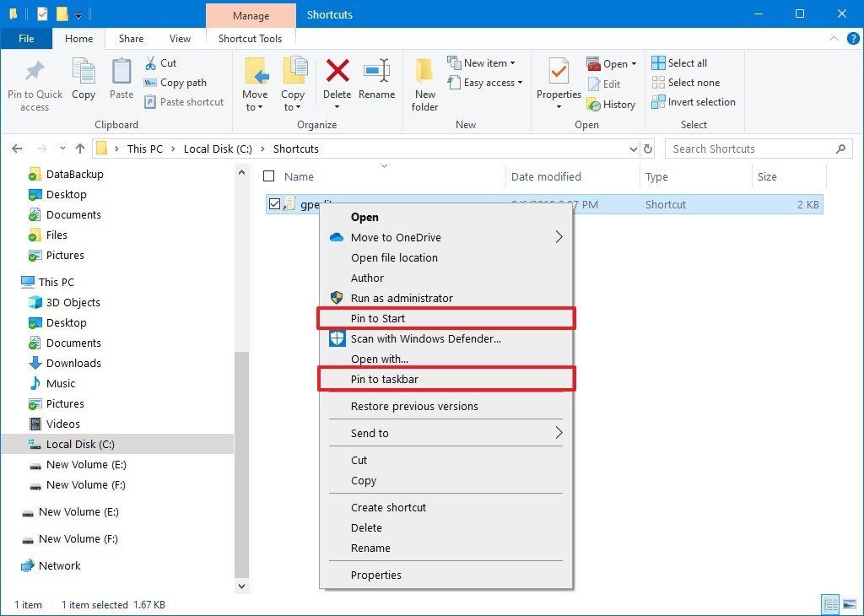The height and width of the screenshot is (616, 864).
Task: Click the Rename icon on the ribbon
Action: click(376, 78)
